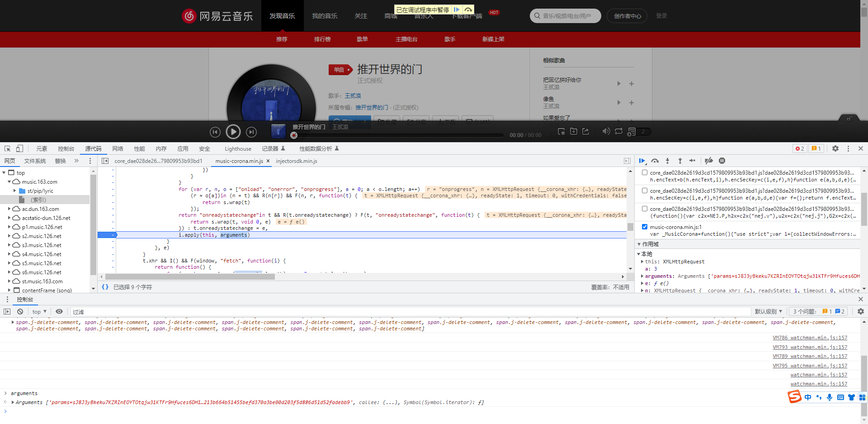Click the single Step debugger icon
This screenshot has width=868, height=424.
click(x=693, y=161)
